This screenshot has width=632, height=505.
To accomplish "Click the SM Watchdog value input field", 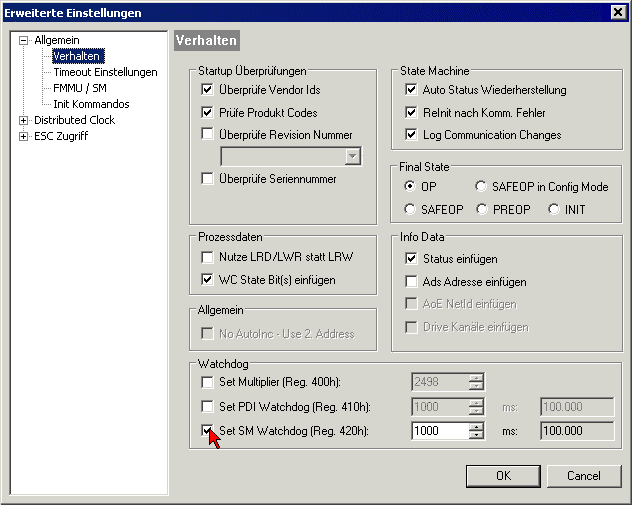I will click(439, 431).
